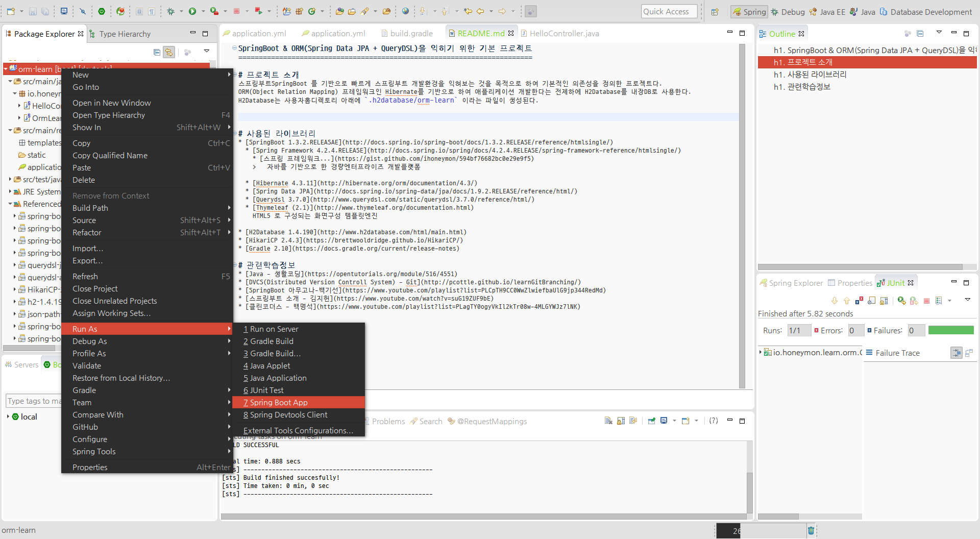This screenshot has width=980, height=539.
Task: Click Type tags filter field in Boot Dashboard
Action: 34,401
